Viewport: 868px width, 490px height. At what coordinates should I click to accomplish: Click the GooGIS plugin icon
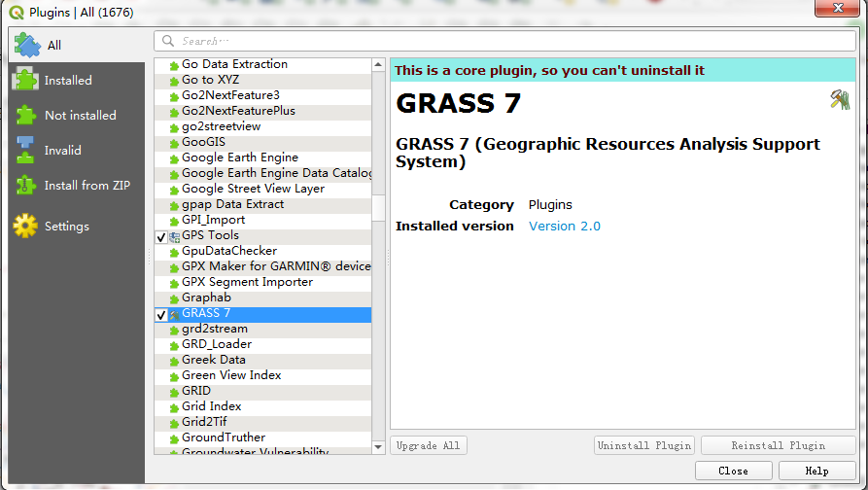(x=174, y=144)
